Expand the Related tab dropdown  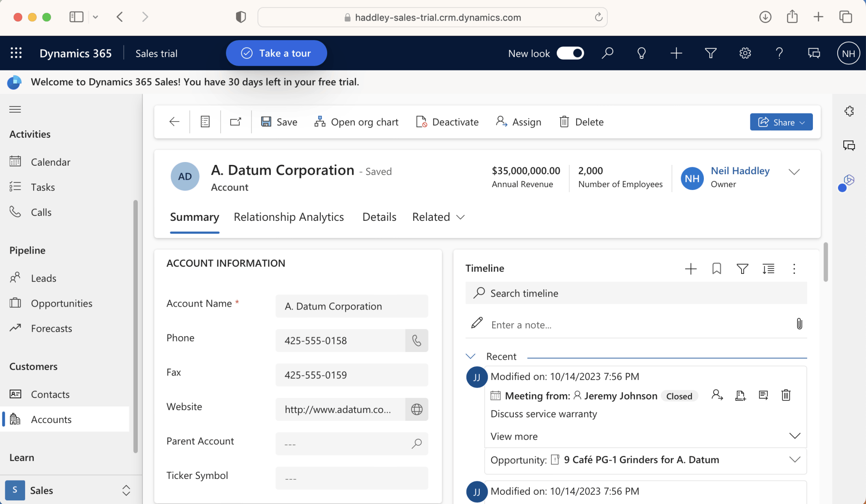438,217
